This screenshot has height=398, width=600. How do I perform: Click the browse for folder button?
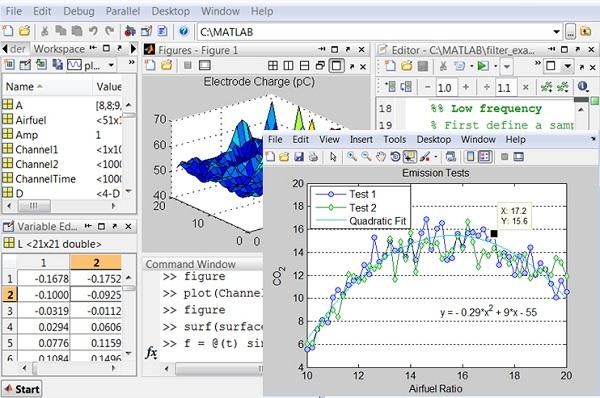(x=570, y=32)
